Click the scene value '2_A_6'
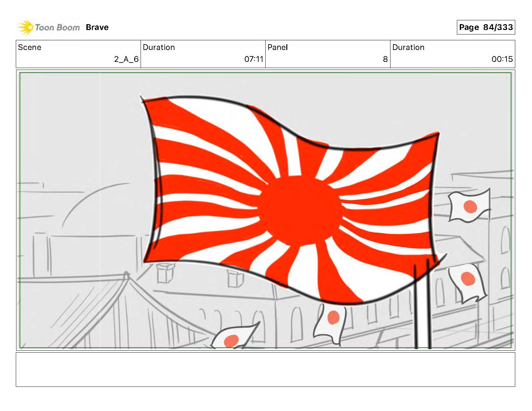The width and height of the screenshot is (532, 411). coord(126,59)
